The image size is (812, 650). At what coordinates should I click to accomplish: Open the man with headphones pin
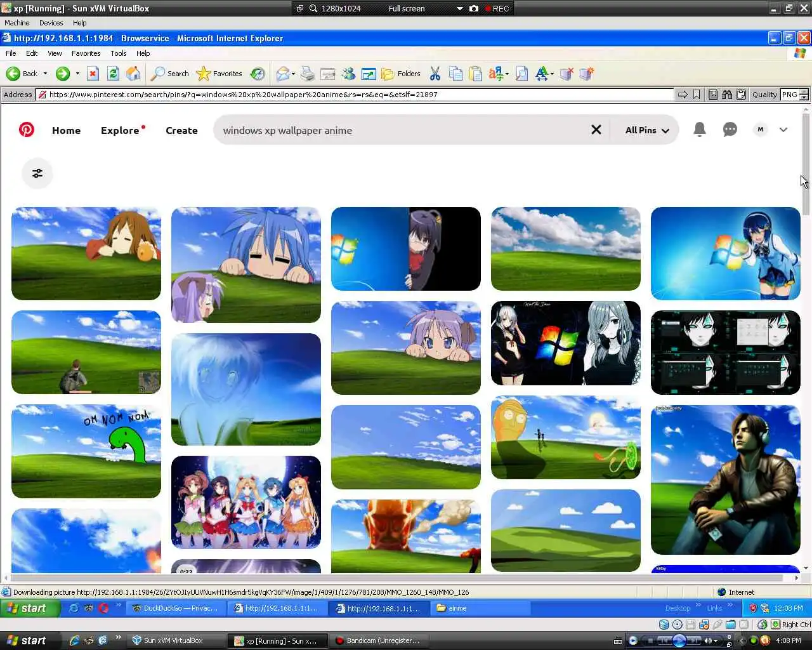tap(726, 480)
